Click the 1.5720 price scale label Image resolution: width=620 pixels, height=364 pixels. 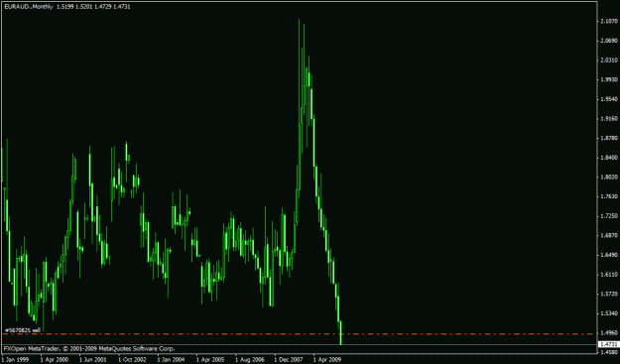tap(609, 294)
